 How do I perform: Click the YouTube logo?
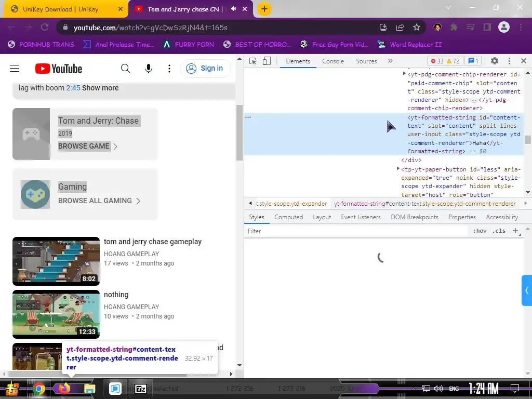click(58, 69)
